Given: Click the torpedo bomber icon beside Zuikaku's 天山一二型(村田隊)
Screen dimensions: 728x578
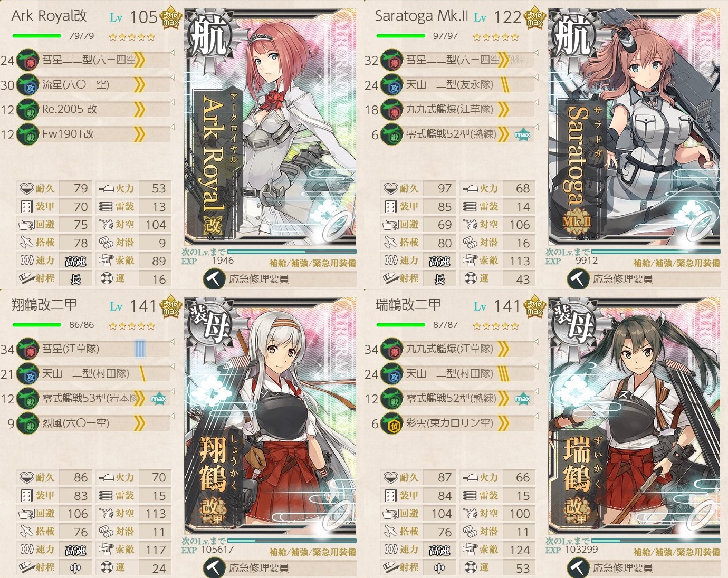Looking at the screenshot, I should click(391, 373).
